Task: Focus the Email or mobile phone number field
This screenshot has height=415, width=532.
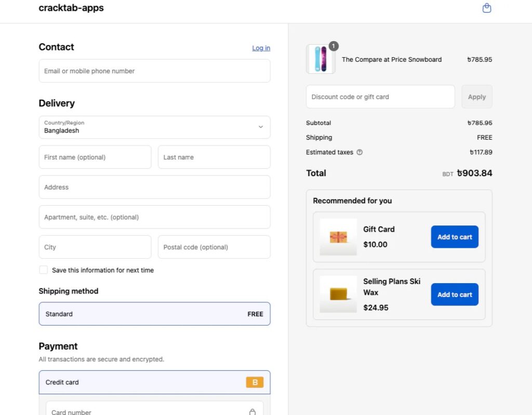Action: pos(154,71)
